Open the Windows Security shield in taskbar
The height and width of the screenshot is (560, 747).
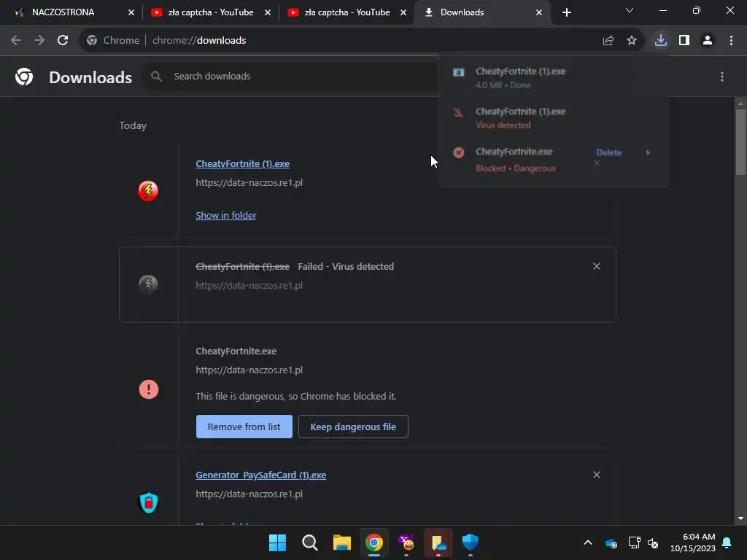[x=471, y=542]
